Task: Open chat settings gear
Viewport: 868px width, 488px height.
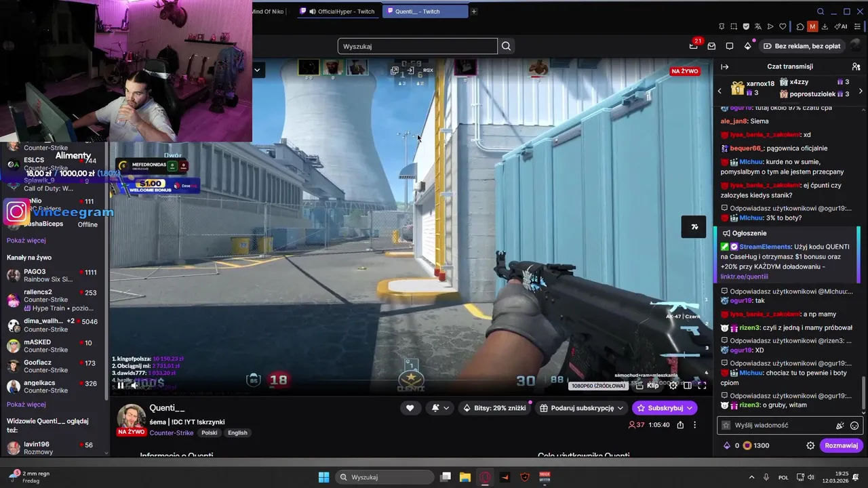Action: [810, 445]
